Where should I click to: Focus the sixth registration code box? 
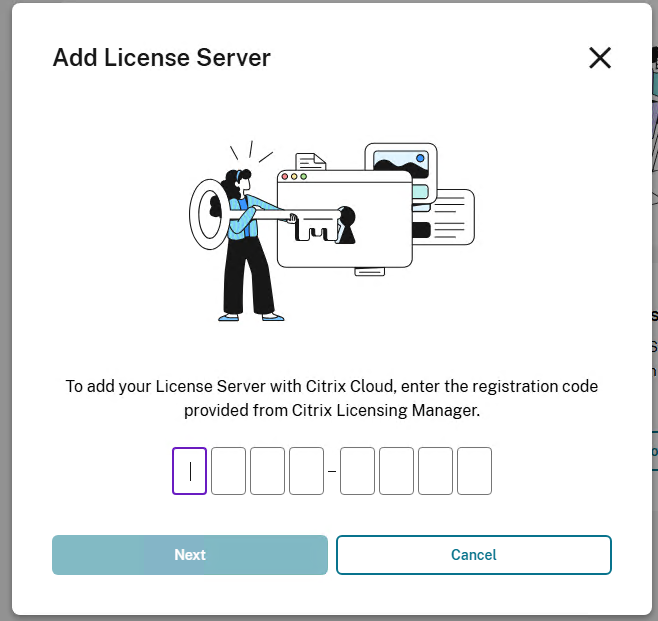(x=396, y=471)
